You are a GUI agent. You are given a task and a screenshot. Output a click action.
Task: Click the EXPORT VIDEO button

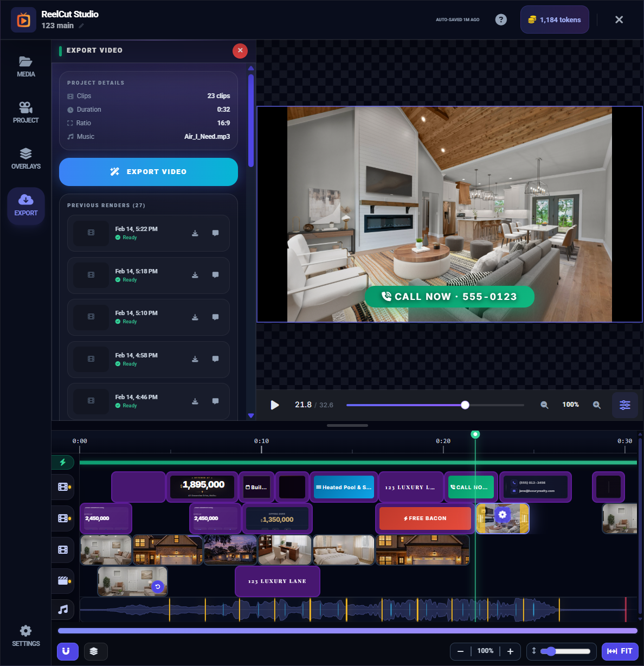click(148, 171)
